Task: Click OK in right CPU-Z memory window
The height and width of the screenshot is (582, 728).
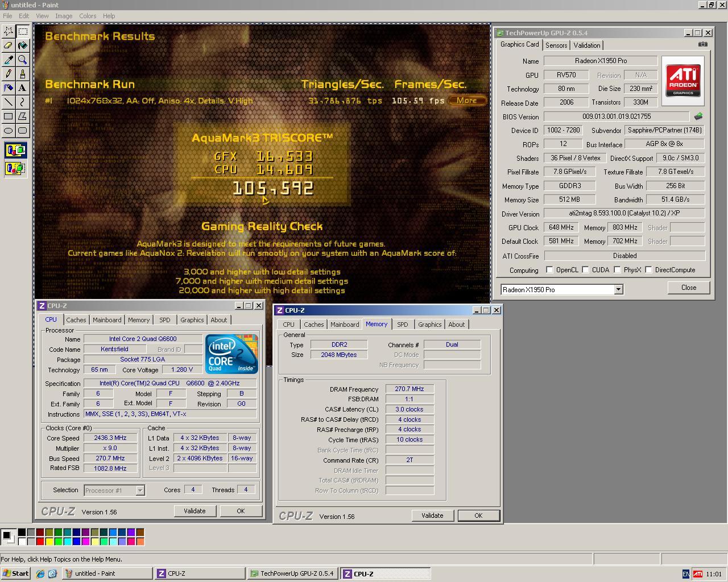Action: tap(478, 516)
